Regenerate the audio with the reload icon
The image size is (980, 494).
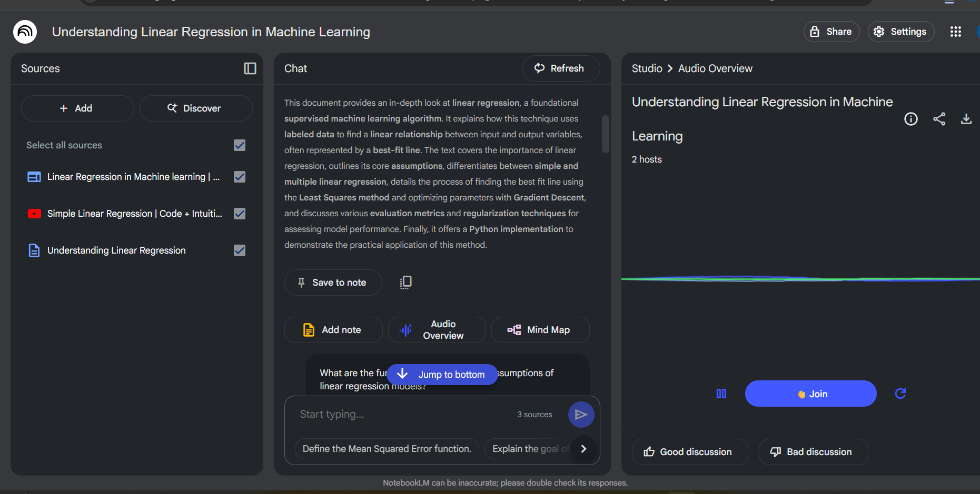(900, 394)
